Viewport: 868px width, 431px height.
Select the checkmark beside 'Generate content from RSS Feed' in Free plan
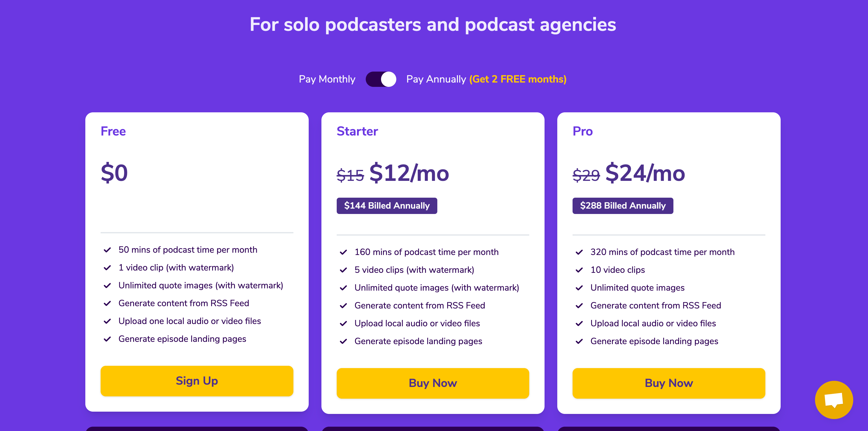pyautogui.click(x=107, y=303)
